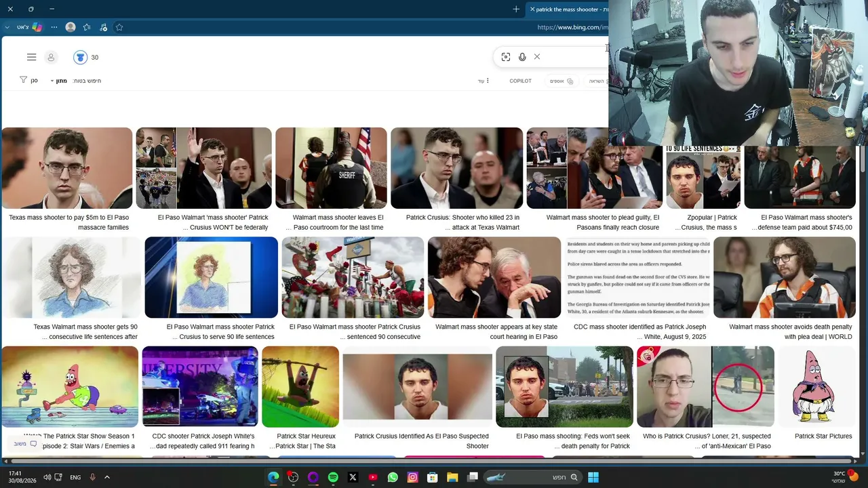Open the Bing account profile icon

[51, 58]
